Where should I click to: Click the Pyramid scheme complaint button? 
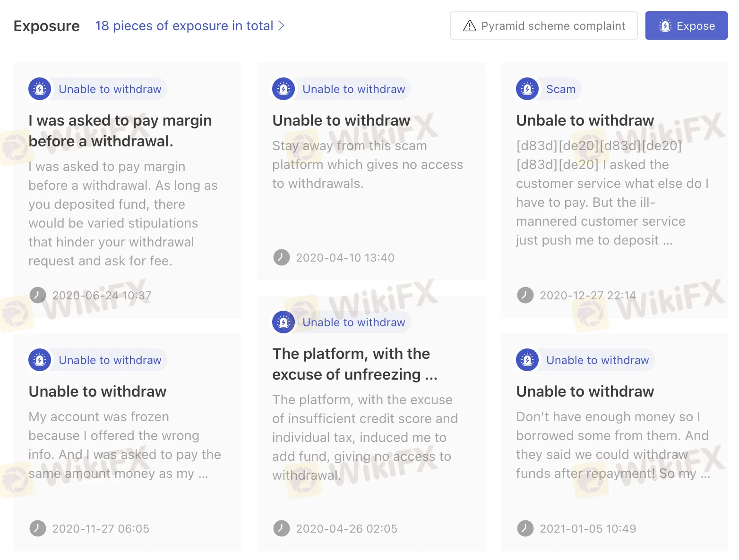tap(543, 25)
